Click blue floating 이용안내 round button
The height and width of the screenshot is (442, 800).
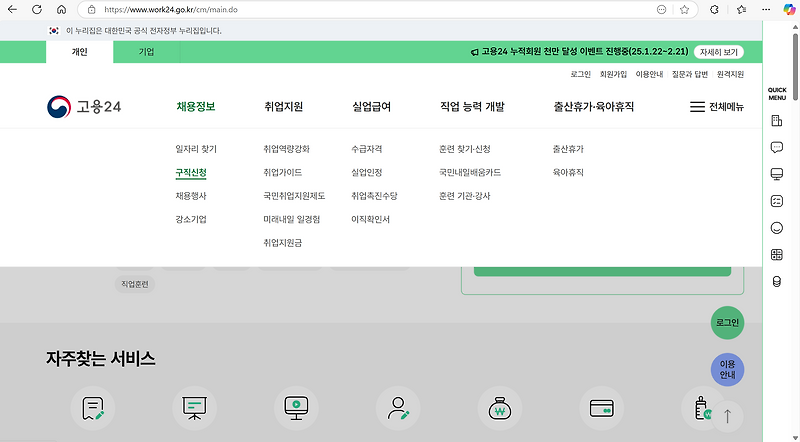[728, 370]
